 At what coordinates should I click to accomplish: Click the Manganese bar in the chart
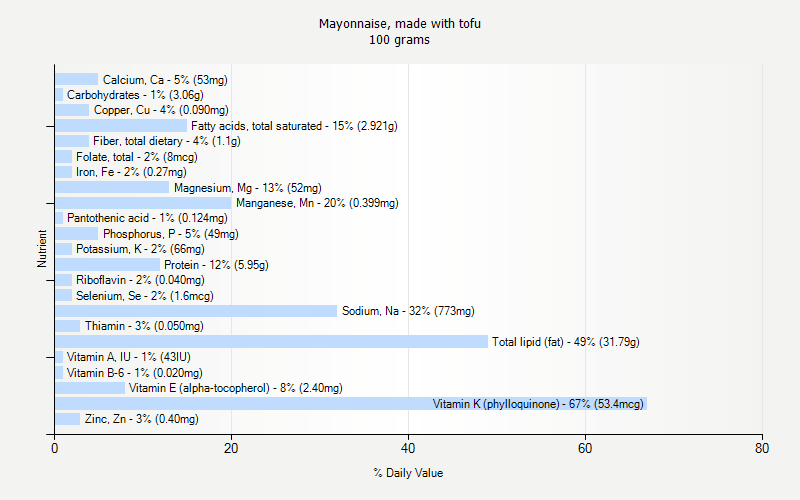pyautogui.click(x=143, y=203)
